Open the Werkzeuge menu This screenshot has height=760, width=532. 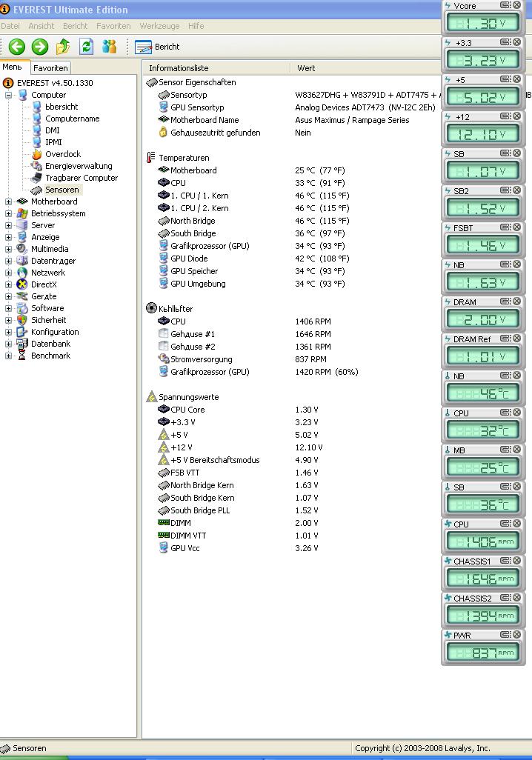pos(159,26)
